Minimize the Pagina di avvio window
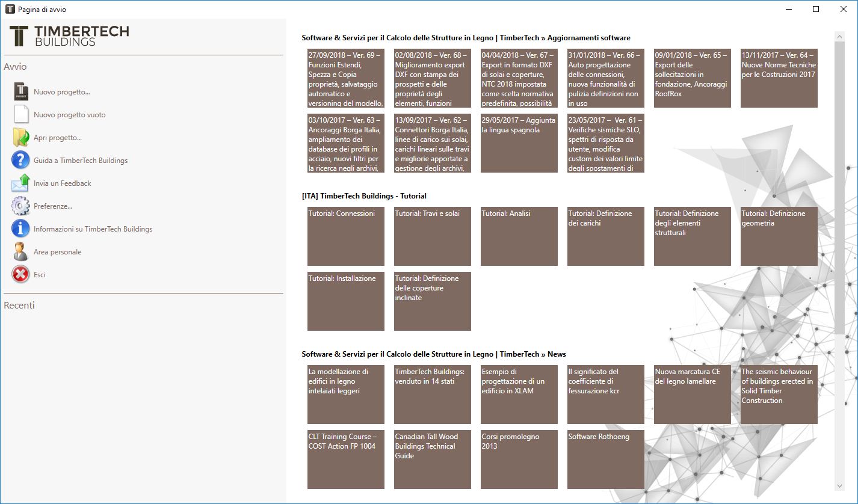The height and width of the screenshot is (504, 858). point(788,9)
